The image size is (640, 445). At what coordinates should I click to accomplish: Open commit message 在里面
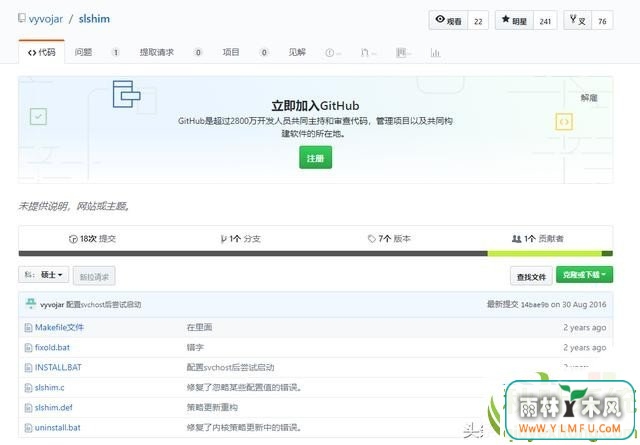pos(199,327)
